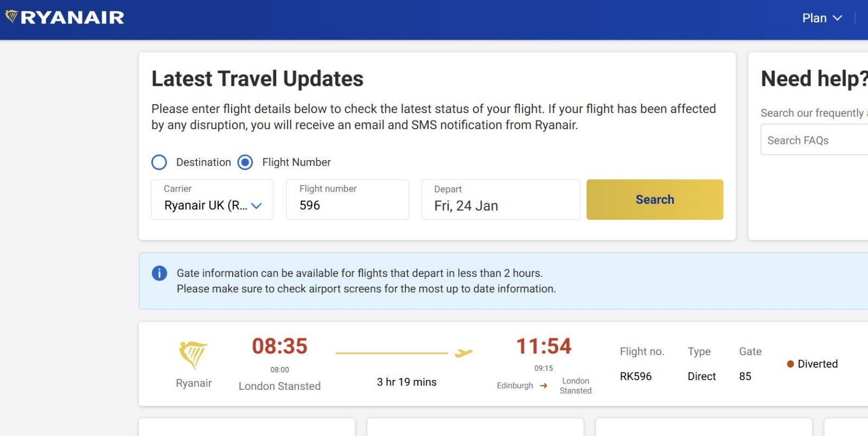This screenshot has width=868, height=436.
Task: Click the Search FAQs field
Action: coord(814,140)
